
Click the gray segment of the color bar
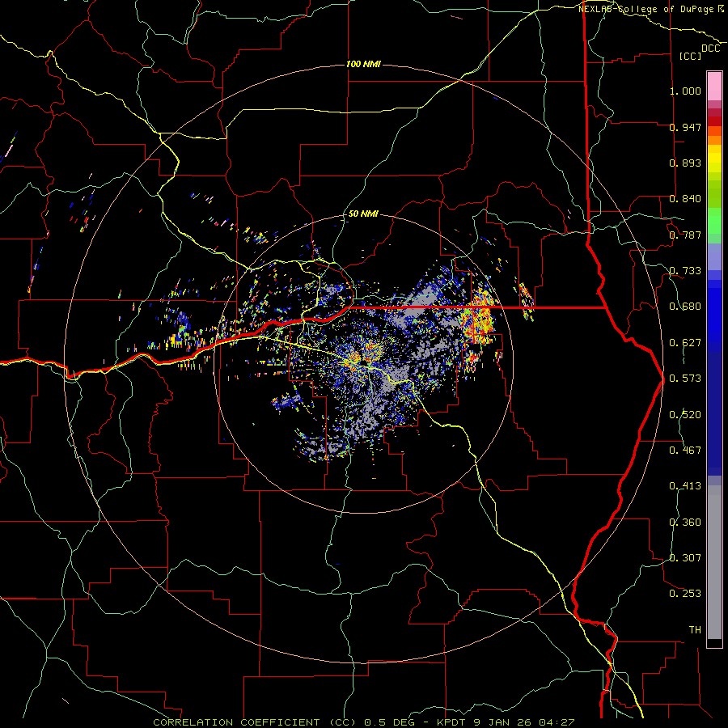point(714,562)
